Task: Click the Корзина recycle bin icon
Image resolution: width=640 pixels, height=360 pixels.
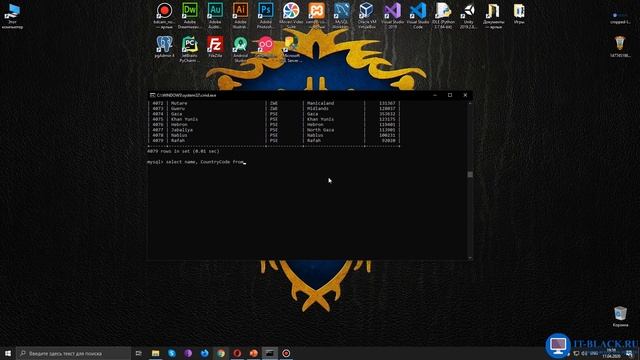Action: click(620, 317)
